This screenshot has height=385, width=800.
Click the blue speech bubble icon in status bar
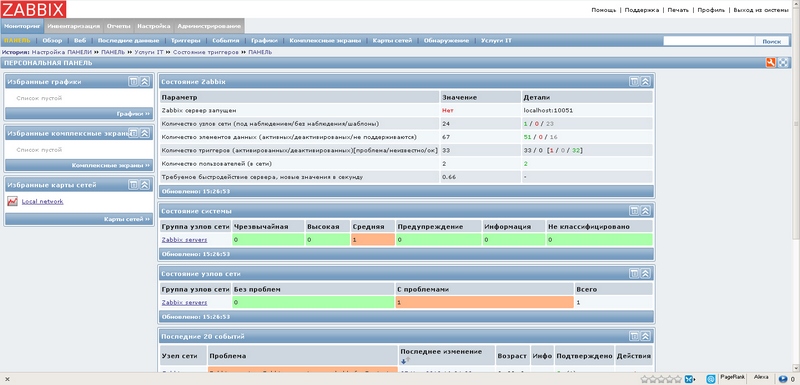783,379
